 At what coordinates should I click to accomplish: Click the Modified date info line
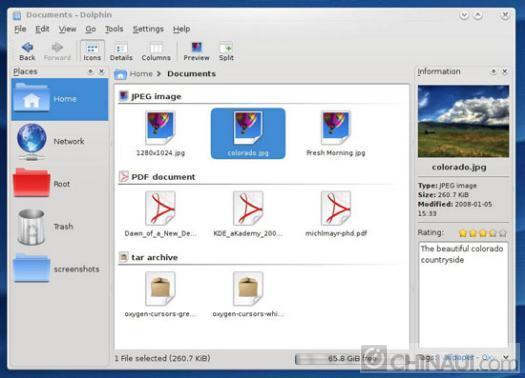click(x=455, y=209)
